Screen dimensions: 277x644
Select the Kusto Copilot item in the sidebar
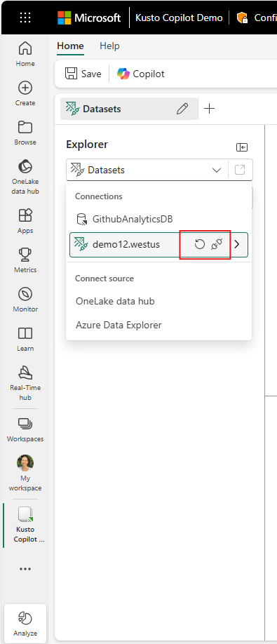tap(25, 525)
